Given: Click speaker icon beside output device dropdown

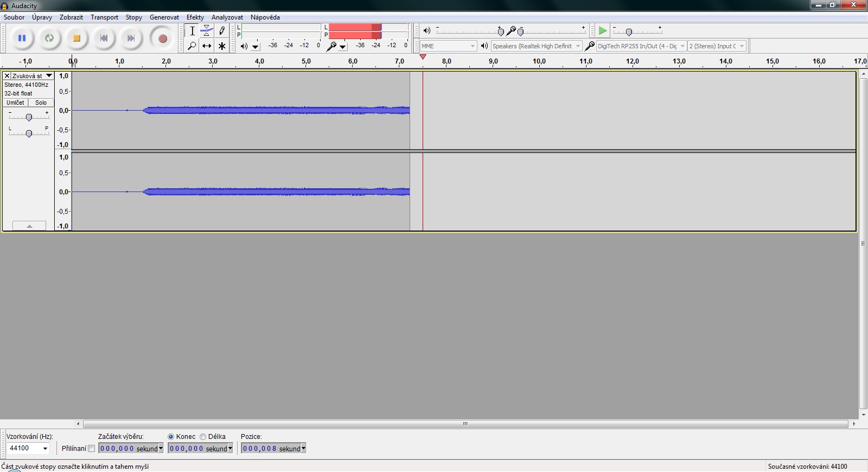Looking at the screenshot, I should [484, 46].
